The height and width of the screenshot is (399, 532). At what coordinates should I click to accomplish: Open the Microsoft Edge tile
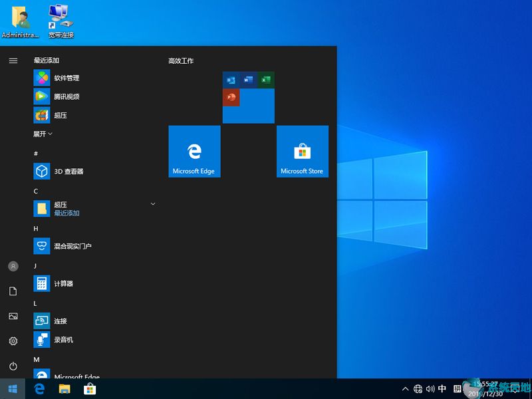pos(194,151)
